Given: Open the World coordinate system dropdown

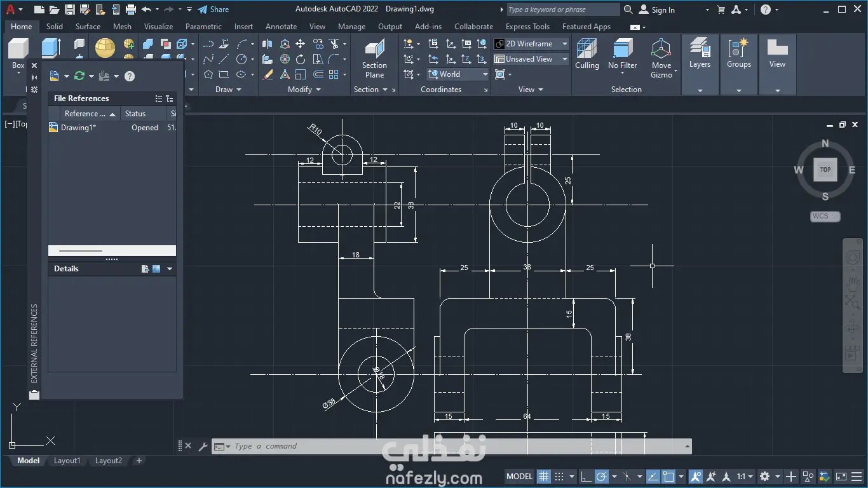Looking at the screenshot, I should (457, 74).
